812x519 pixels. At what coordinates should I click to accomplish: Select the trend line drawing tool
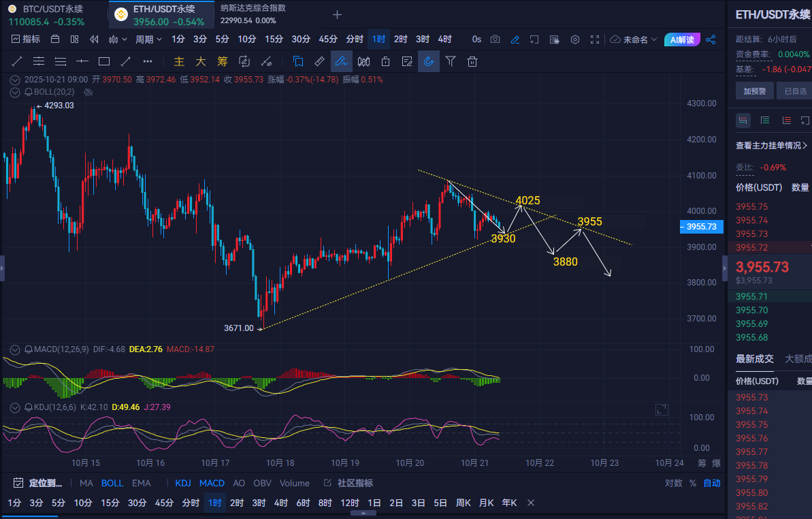(17, 61)
